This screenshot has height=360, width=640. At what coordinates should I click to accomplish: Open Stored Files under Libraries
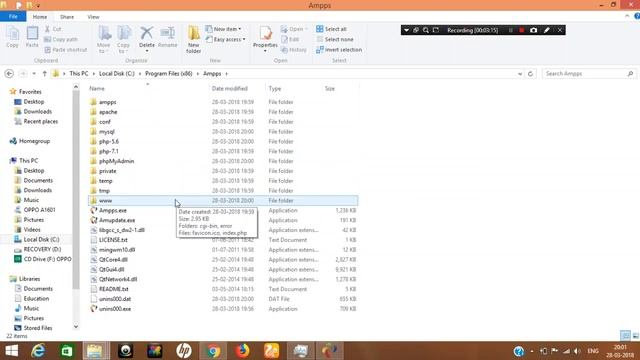[x=38, y=328]
